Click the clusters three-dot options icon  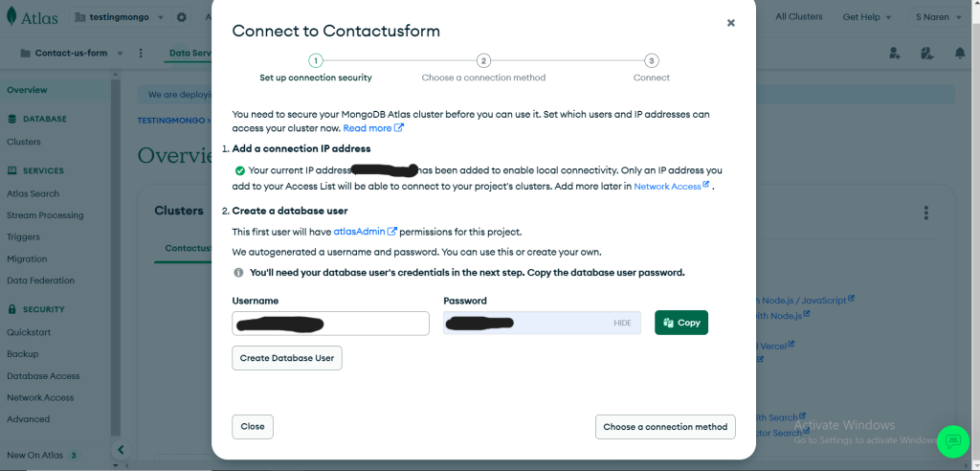(926, 213)
